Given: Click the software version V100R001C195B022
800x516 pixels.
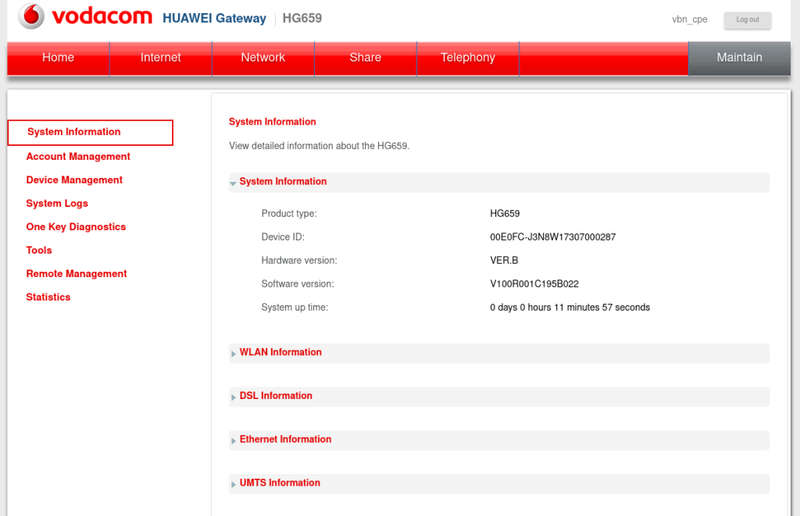Looking at the screenshot, I should click(x=534, y=284).
